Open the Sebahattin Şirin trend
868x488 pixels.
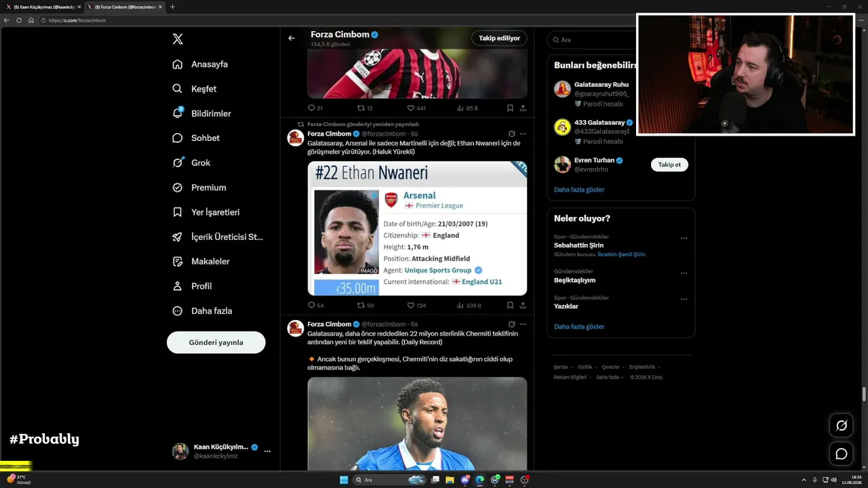point(578,245)
